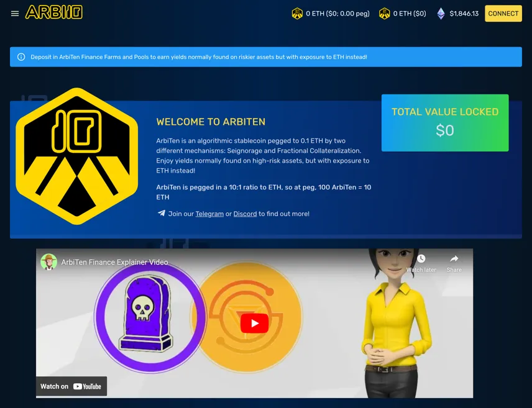Click the CONNECT wallet button
The image size is (532, 408).
point(503,14)
